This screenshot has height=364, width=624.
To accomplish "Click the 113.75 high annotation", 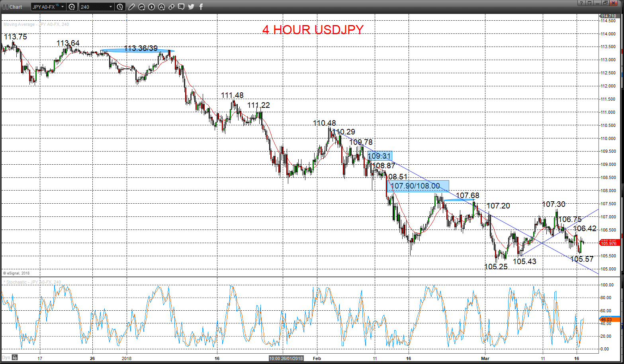I will click(16, 37).
